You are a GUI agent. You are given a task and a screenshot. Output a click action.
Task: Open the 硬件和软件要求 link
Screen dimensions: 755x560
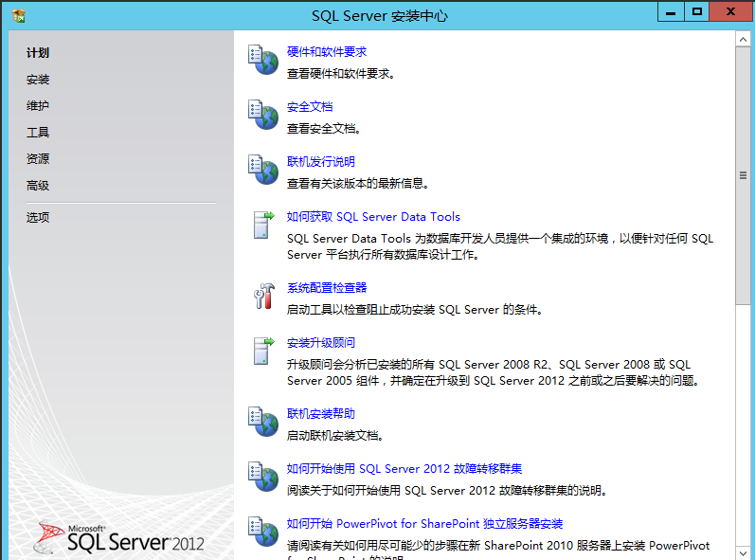327,52
